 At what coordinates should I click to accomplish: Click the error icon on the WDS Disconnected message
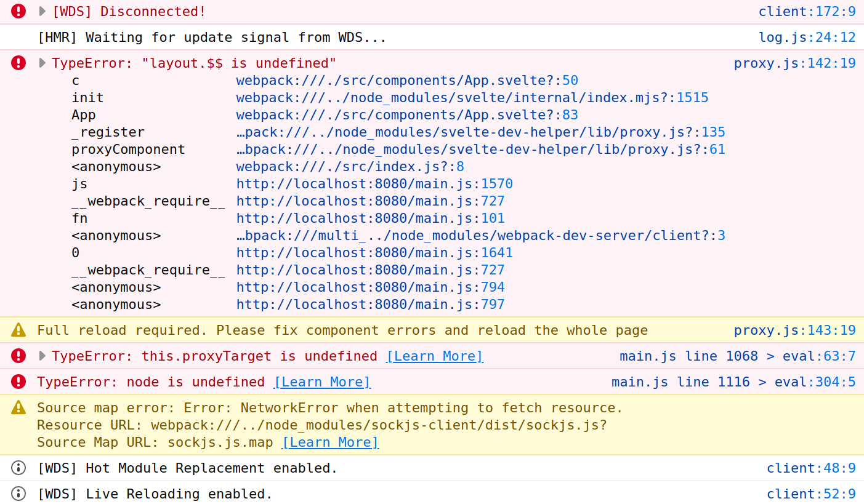point(17,11)
